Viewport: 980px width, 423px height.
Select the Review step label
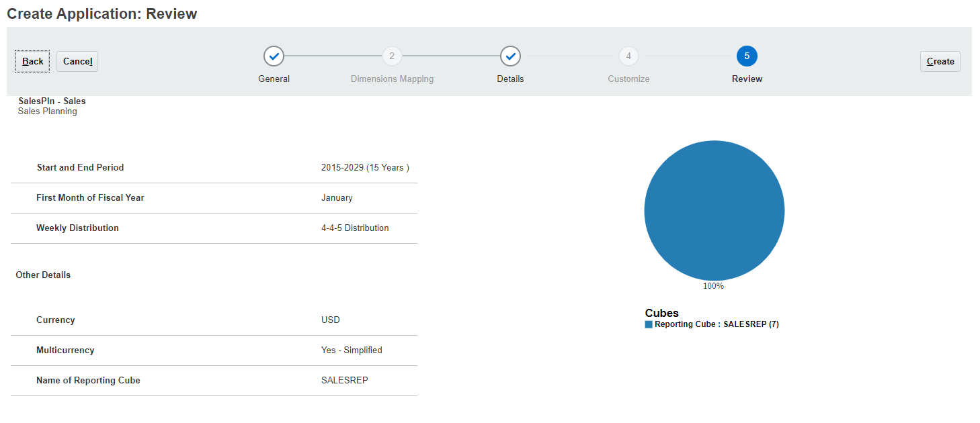point(747,79)
